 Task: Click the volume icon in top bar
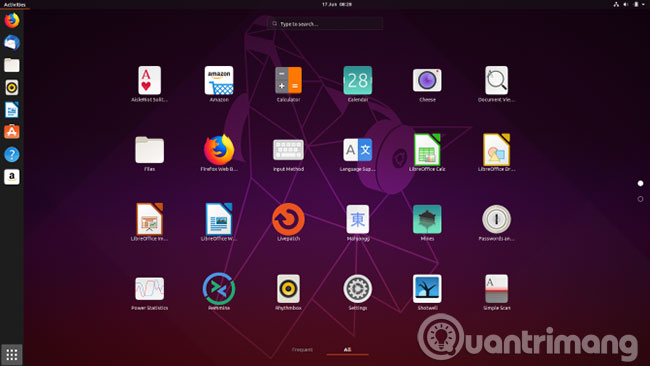pos(626,5)
